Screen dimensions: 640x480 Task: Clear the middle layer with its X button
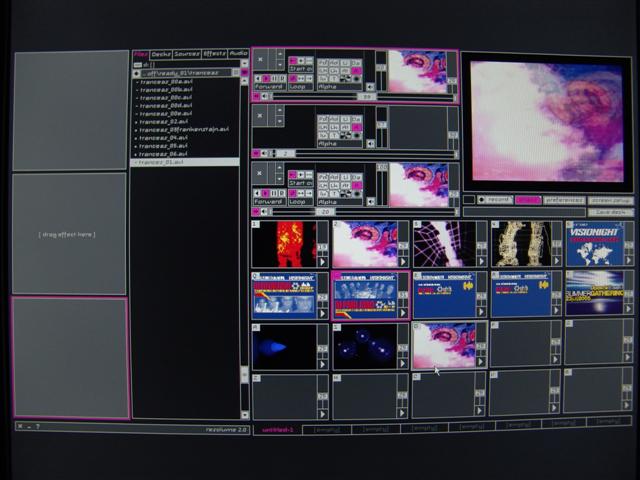coord(261,116)
